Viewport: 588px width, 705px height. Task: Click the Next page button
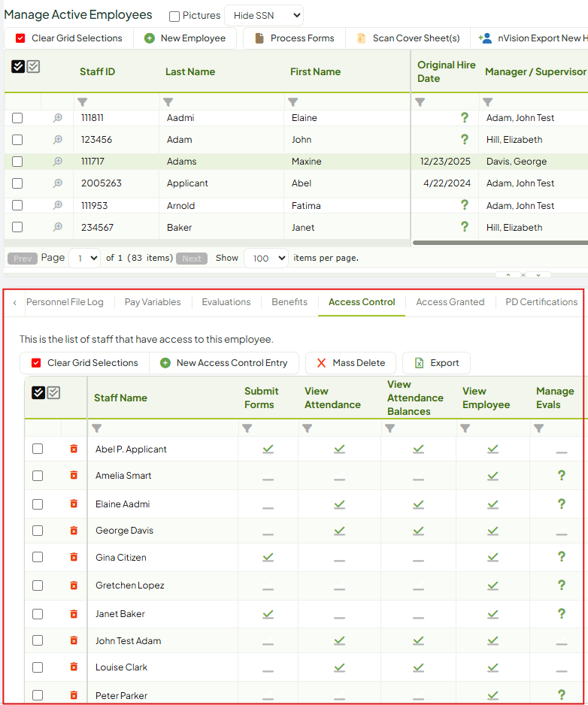[x=192, y=259]
